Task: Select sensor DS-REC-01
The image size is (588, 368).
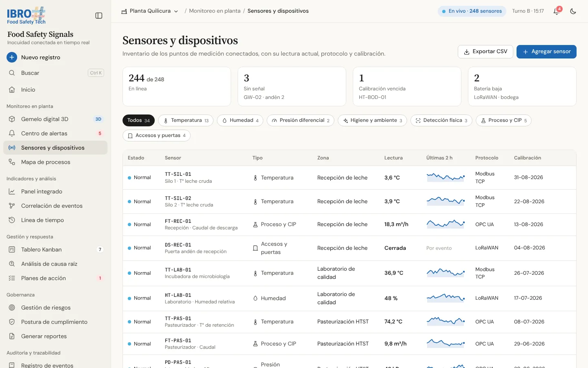Action: pyautogui.click(x=349, y=248)
